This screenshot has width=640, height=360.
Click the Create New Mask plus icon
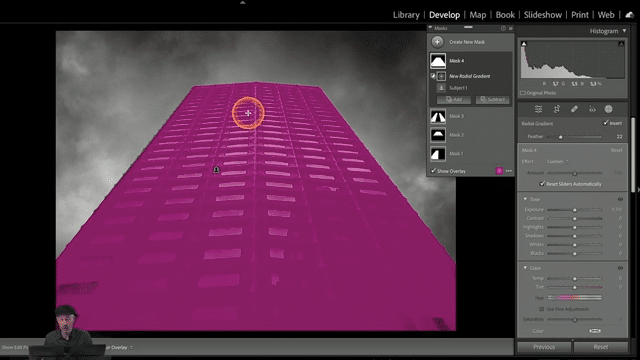tap(437, 42)
